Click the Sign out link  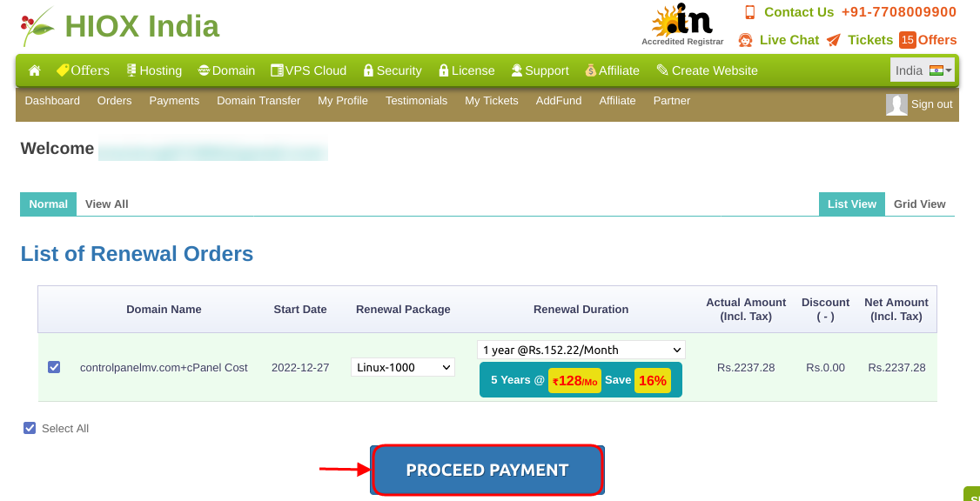pos(932,104)
